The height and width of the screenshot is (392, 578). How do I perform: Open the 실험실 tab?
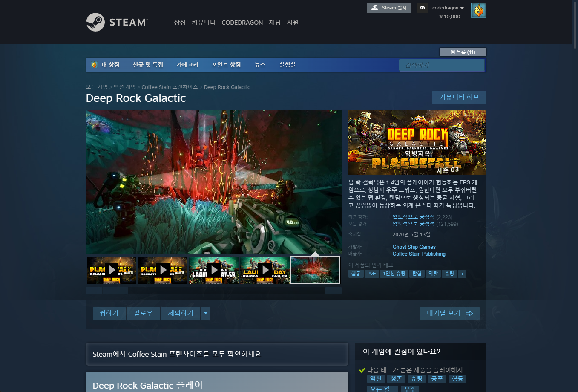[288, 65]
